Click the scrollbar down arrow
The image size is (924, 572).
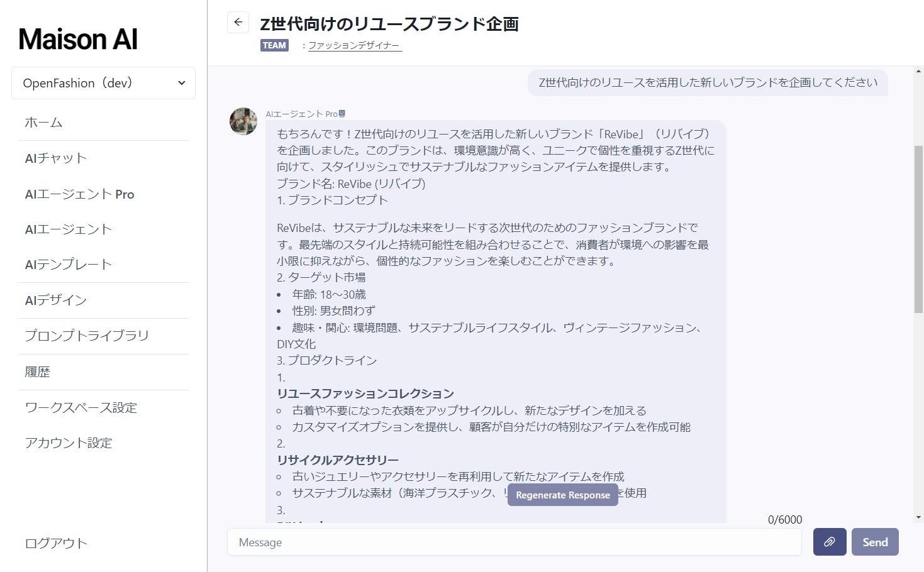[x=918, y=517]
